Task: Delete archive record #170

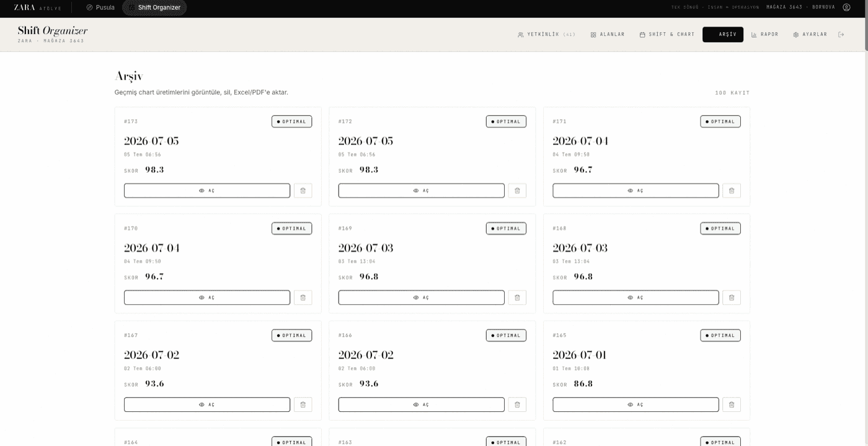Action: coord(303,298)
